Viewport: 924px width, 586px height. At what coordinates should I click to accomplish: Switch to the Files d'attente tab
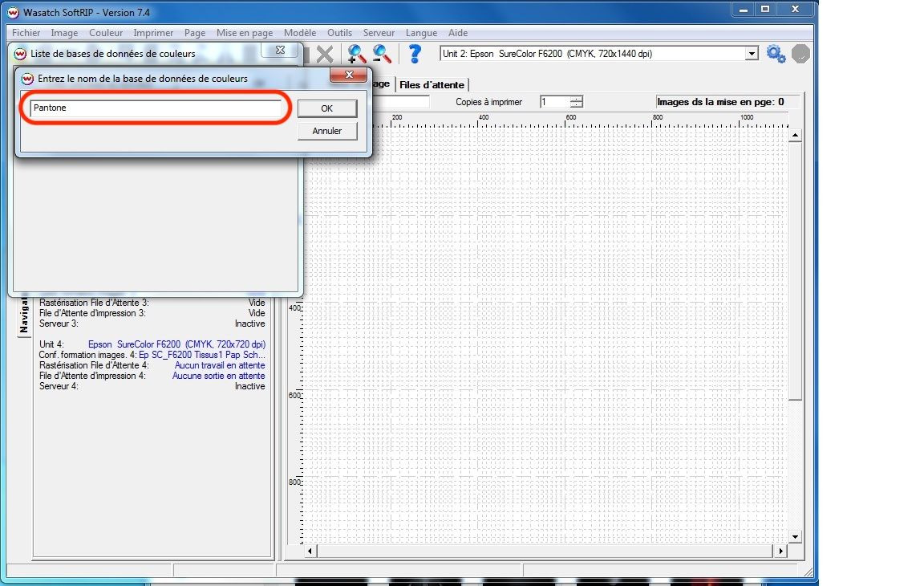(432, 85)
